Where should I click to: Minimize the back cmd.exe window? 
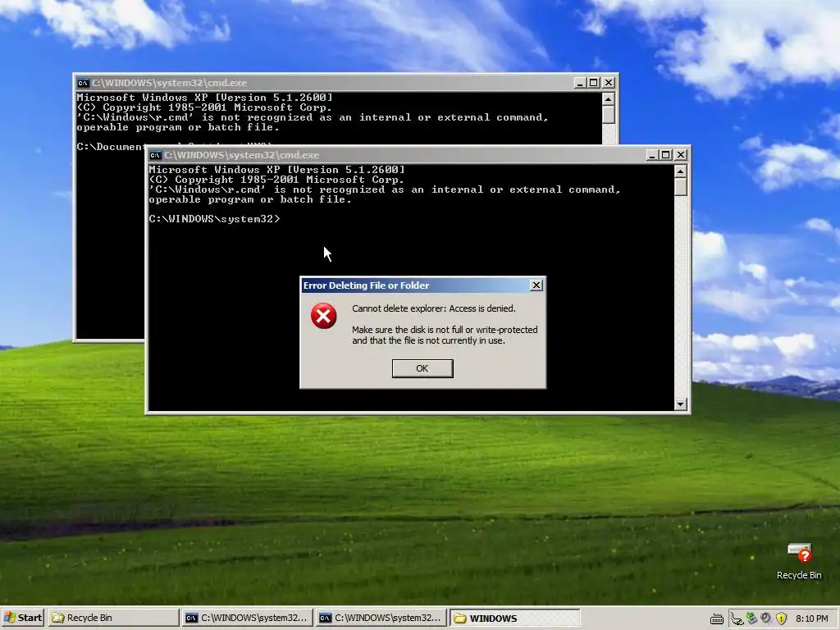[580, 83]
